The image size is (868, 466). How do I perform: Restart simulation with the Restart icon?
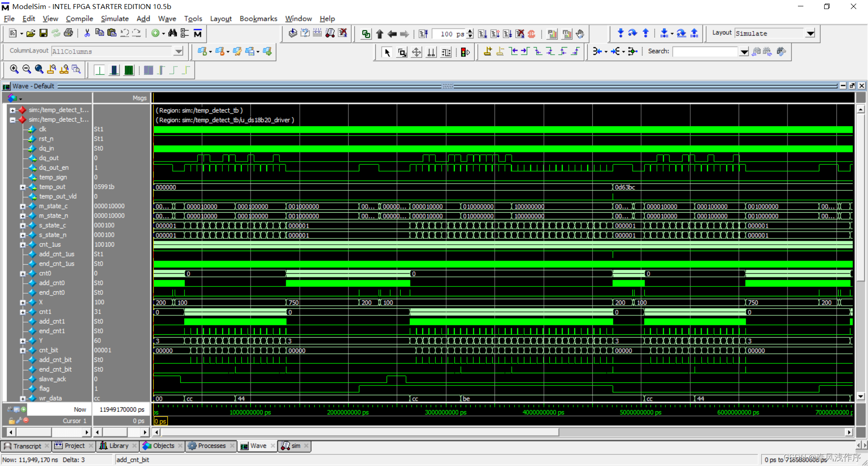423,34
